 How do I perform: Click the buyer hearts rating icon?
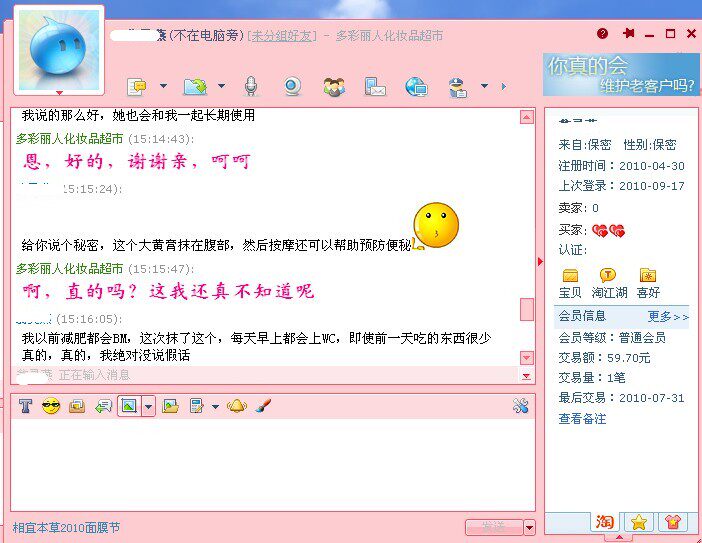point(608,231)
